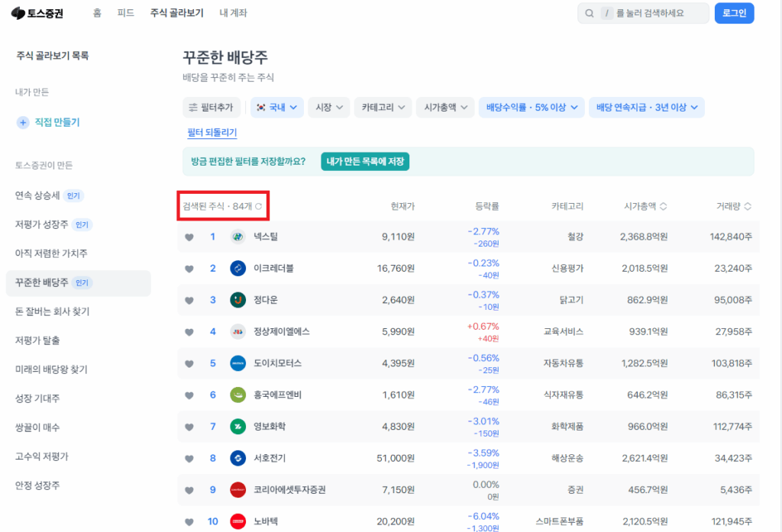The image size is (782, 532).
Task: Click the 토스증권 logo icon
Action: coord(17,12)
